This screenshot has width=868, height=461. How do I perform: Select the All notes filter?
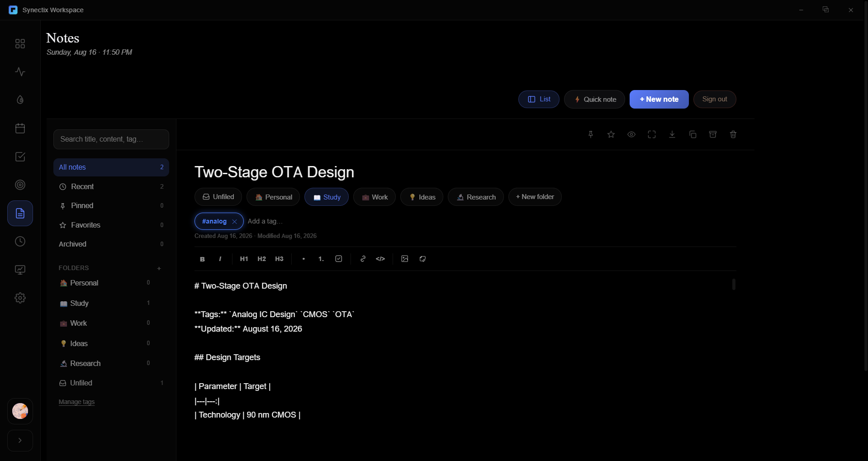click(111, 167)
